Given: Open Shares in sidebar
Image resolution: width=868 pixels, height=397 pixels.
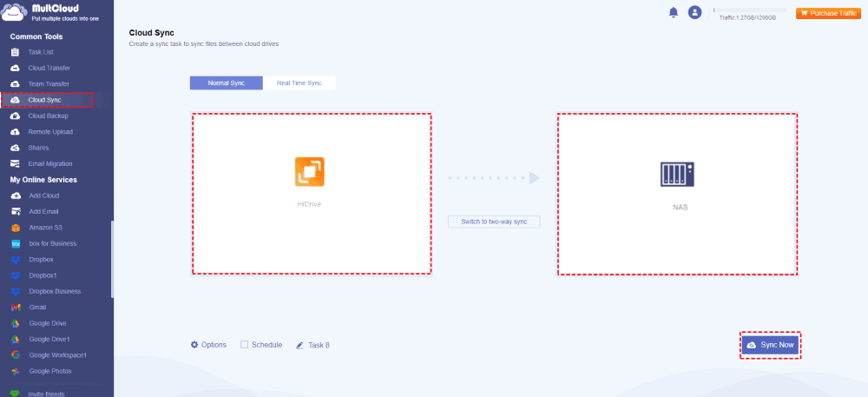Looking at the screenshot, I should (x=38, y=148).
